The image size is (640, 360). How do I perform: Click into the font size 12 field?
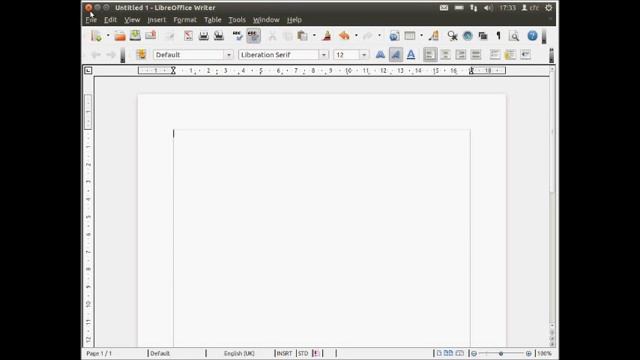pos(346,55)
